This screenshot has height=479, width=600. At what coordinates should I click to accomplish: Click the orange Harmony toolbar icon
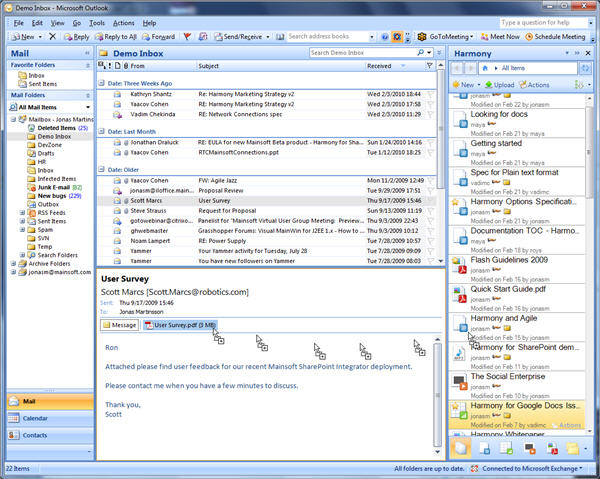(x=397, y=37)
